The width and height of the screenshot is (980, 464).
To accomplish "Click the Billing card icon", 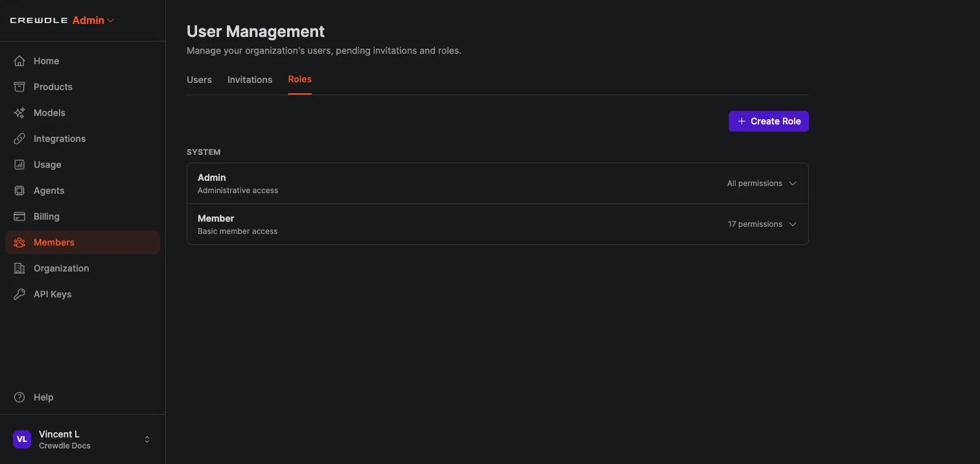I will pos(19,216).
